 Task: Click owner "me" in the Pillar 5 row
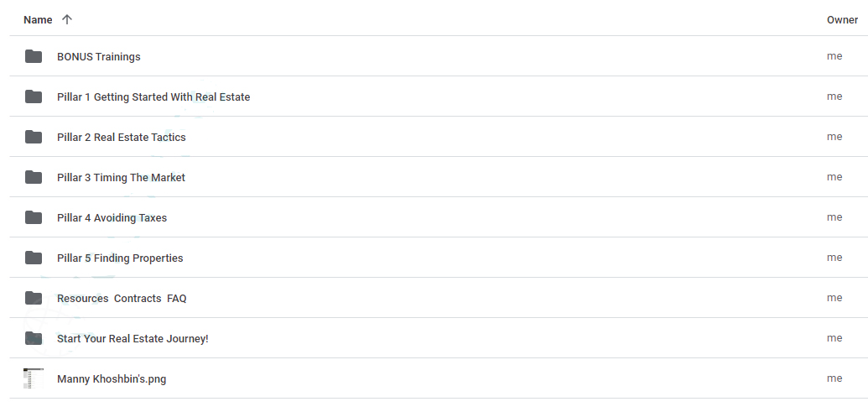(x=834, y=258)
